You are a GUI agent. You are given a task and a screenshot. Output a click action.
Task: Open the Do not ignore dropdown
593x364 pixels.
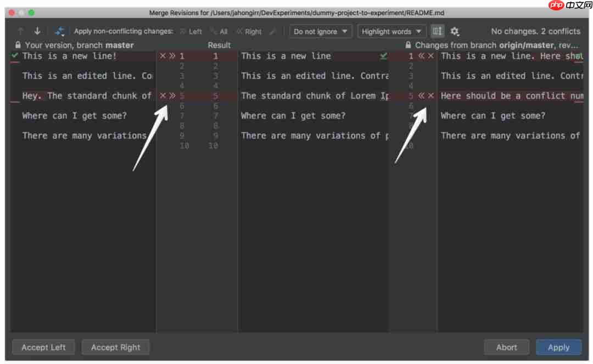pos(320,31)
